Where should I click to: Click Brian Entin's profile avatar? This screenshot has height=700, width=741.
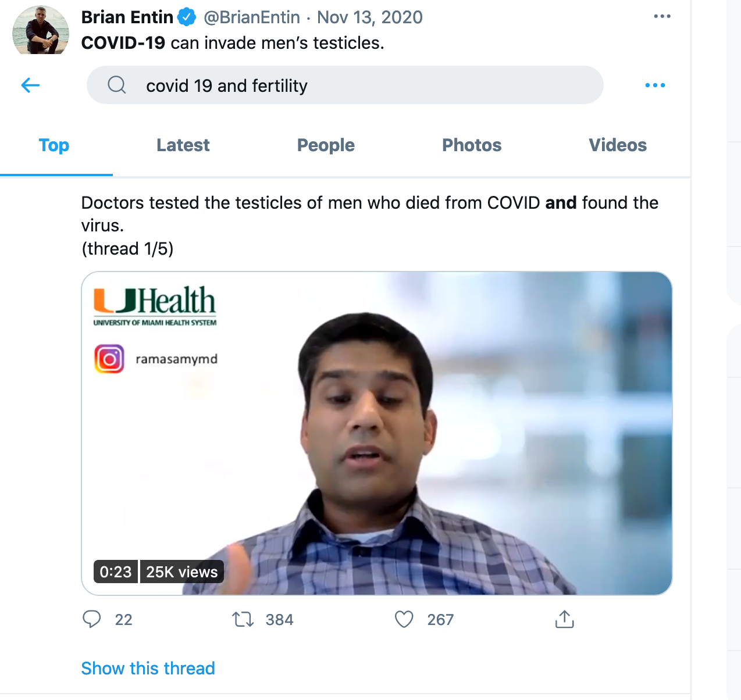point(41,31)
